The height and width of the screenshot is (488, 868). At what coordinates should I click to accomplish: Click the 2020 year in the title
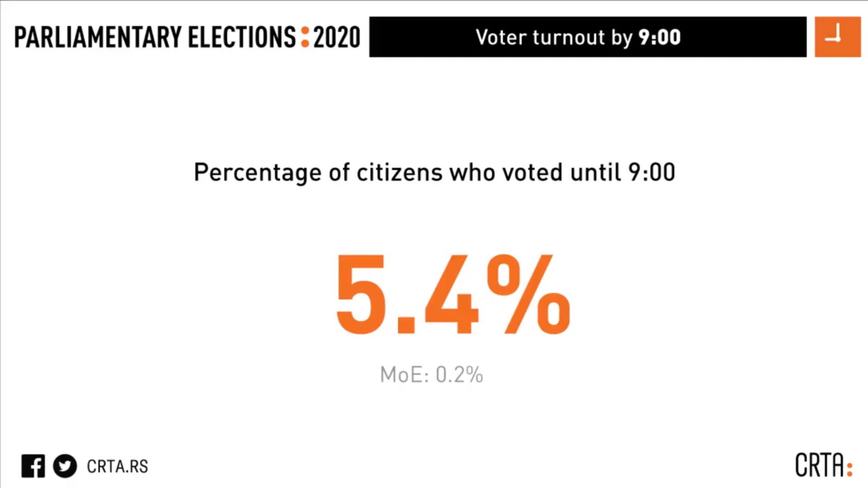pyautogui.click(x=337, y=37)
